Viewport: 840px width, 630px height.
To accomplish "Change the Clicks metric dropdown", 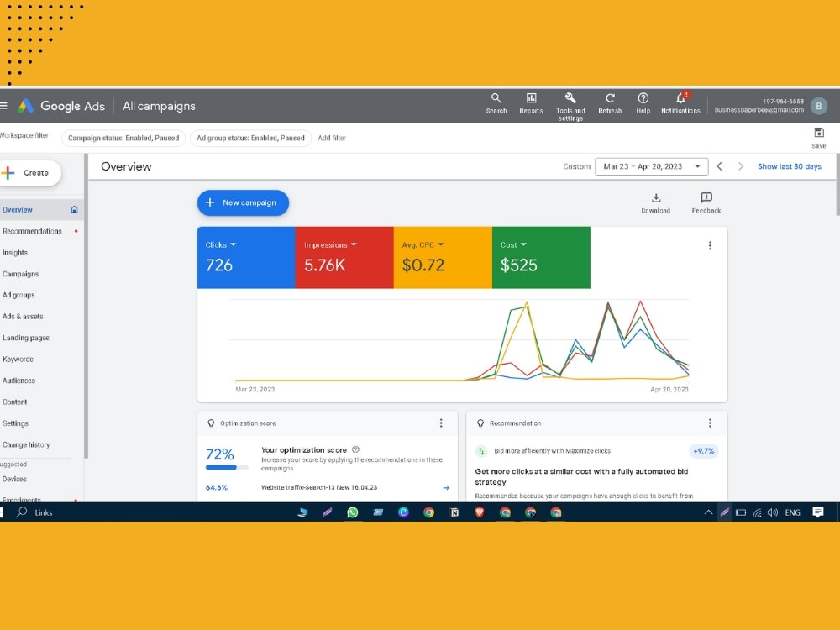I will coord(221,244).
